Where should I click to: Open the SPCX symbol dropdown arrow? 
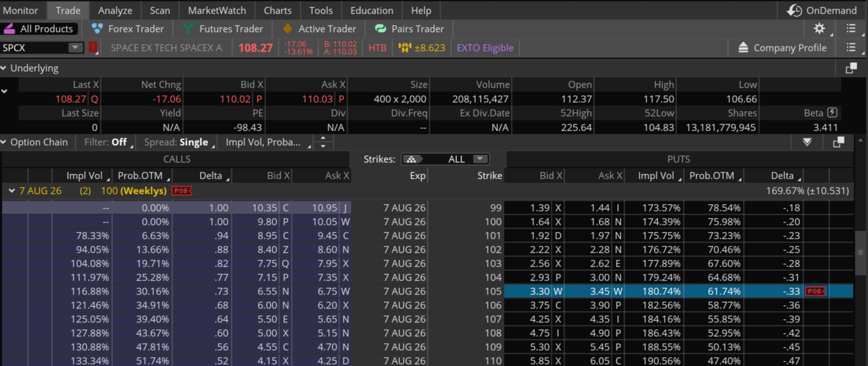(75, 47)
